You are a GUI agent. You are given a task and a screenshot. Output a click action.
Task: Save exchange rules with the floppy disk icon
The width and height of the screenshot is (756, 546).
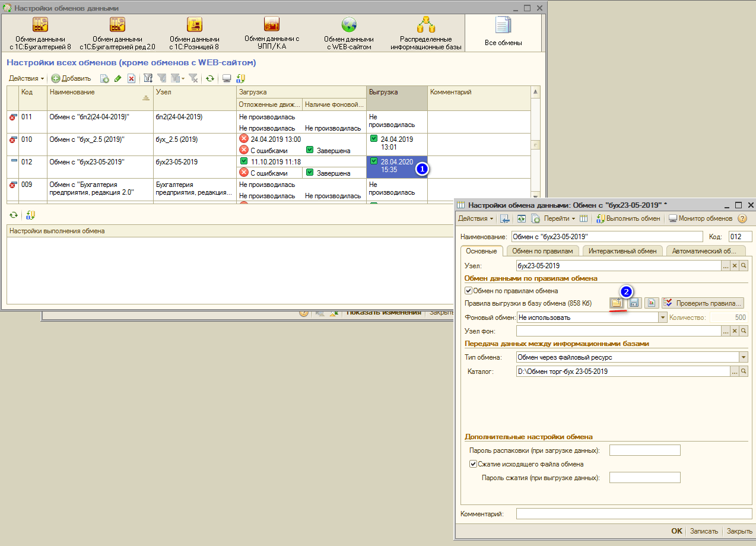(x=634, y=303)
